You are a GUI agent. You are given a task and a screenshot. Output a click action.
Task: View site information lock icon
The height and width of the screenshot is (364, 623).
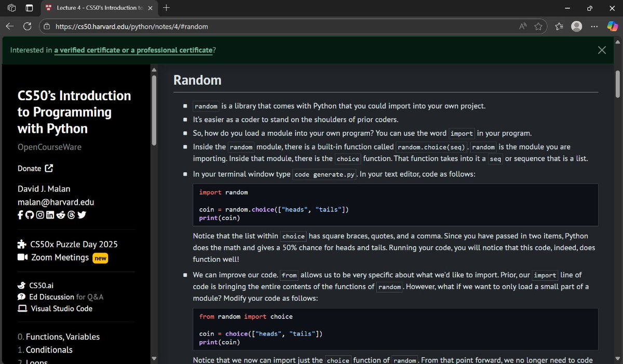(47, 26)
